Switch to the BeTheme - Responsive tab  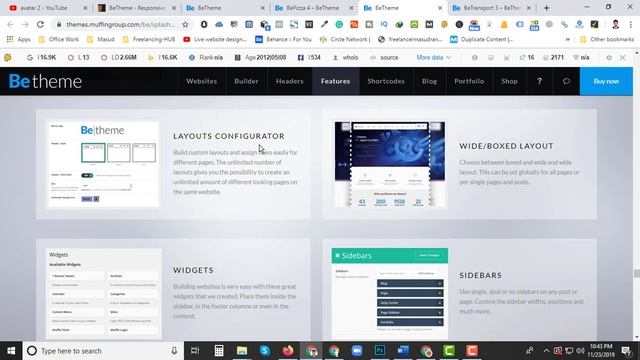(x=137, y=8)
